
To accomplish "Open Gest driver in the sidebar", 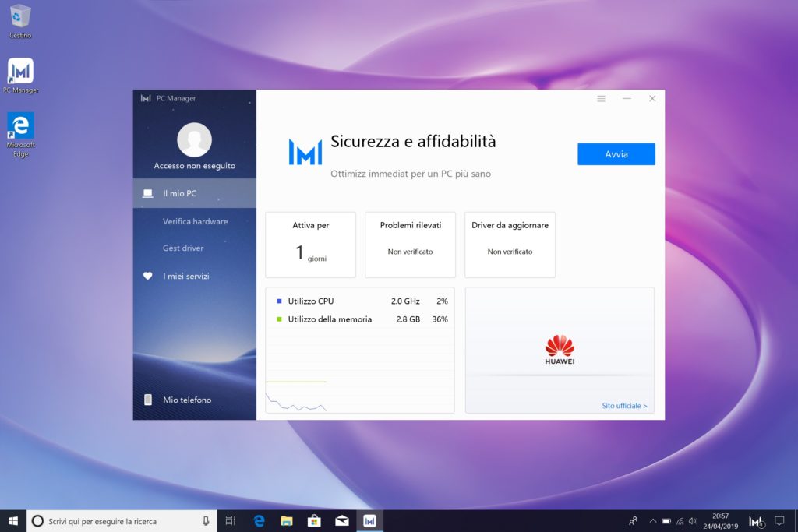I will coord(183,248).
